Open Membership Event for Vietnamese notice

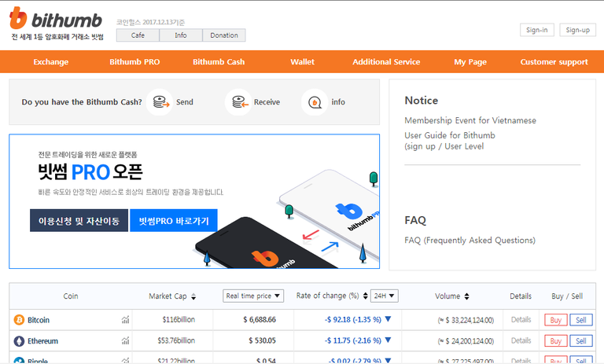point(470,120)
